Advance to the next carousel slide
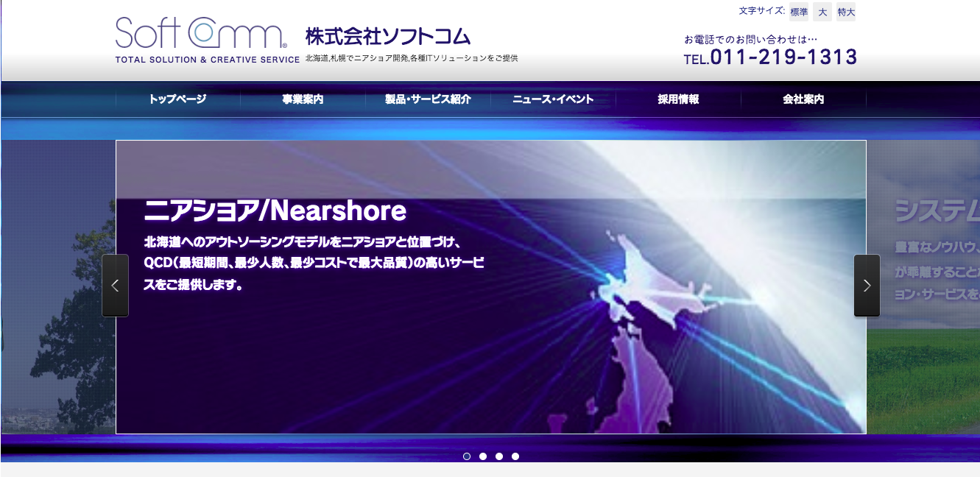This screenshot has width=980, height=477. coord(867,286)
